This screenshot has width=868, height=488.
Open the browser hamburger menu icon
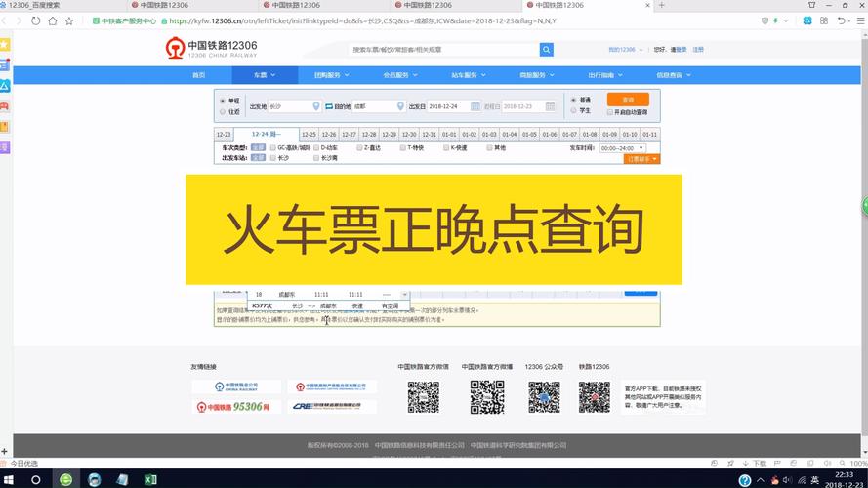(861, 21)
